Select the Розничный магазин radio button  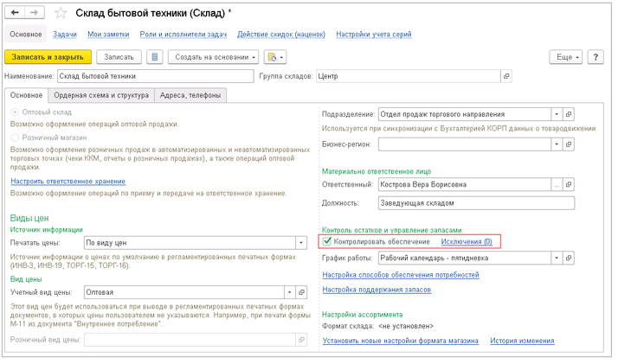point(15,137)
